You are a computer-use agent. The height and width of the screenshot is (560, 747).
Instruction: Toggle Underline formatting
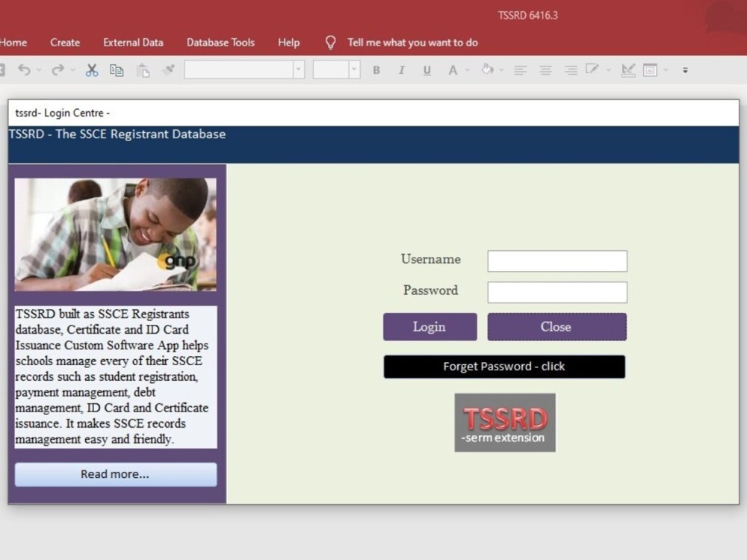coord(427,70)
